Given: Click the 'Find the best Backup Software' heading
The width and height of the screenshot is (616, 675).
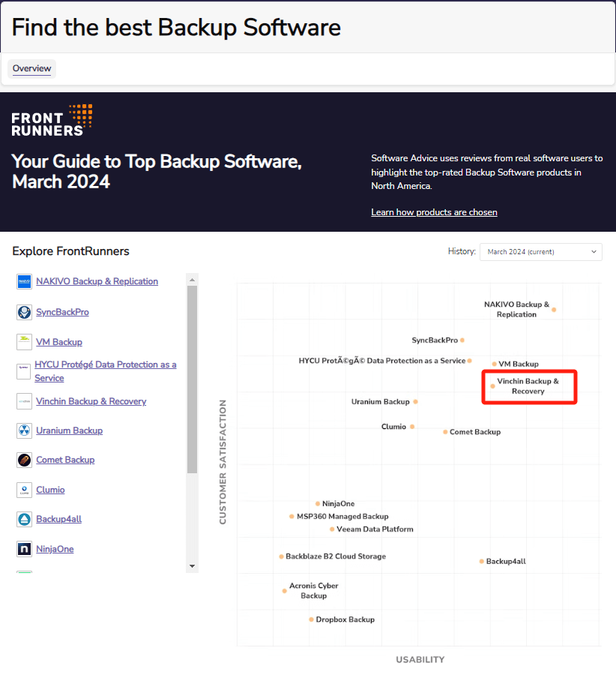Looking at the screenshot, I should click(176, 28).
